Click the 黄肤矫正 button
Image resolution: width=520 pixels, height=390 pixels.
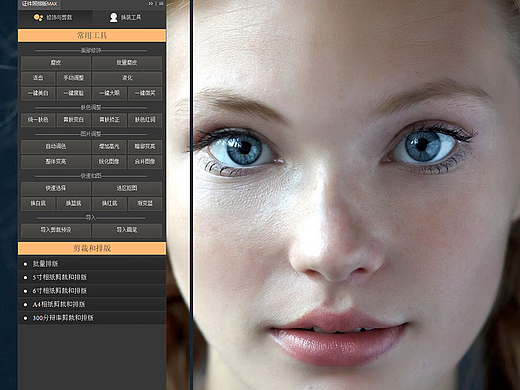coord(109,120)
